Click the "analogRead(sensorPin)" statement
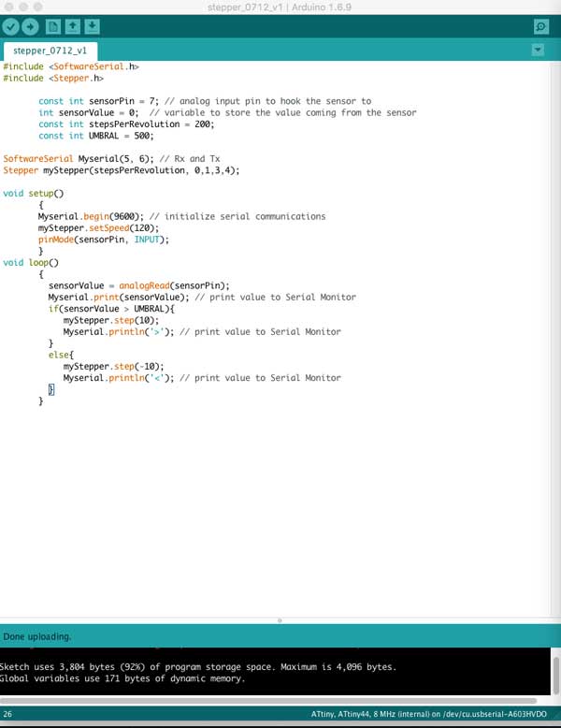The image size is (561, 728). click(x=174, y=285)
